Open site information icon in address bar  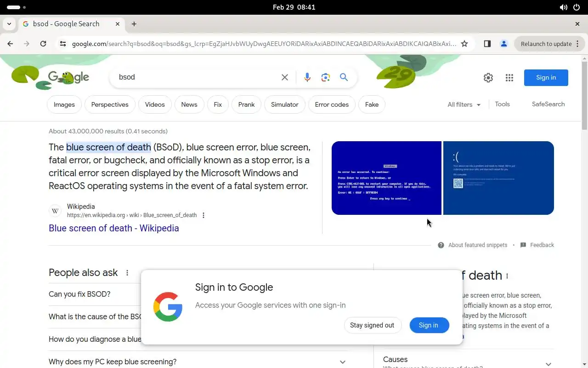pyautogui.click(x=63, y=44)
